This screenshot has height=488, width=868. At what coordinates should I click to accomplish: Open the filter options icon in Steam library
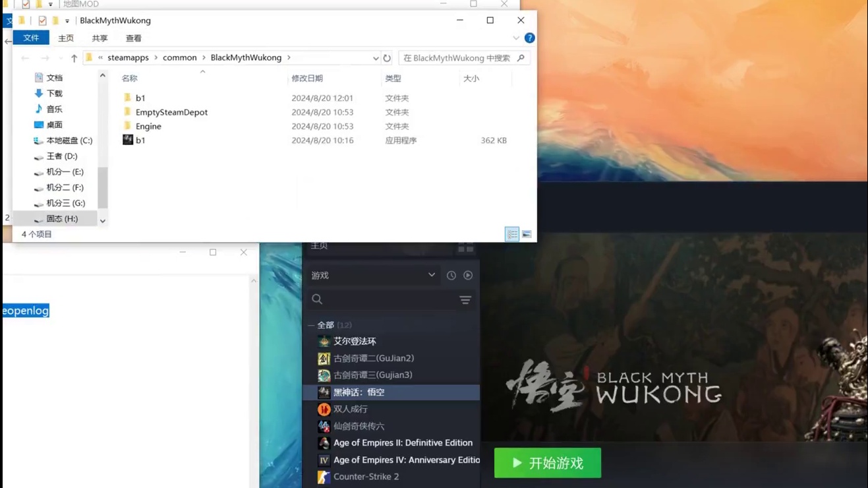tap(465, 299)
